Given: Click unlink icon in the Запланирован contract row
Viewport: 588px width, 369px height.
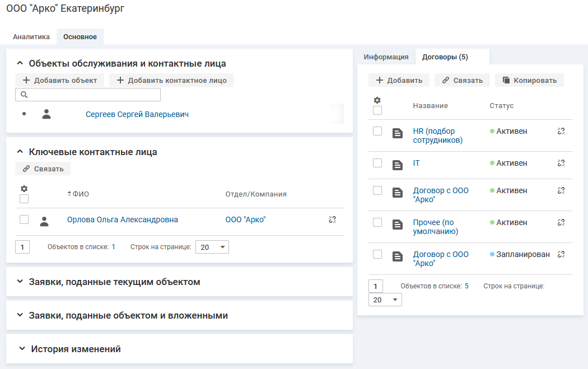Looking at the screenshot, I should 561,254.
